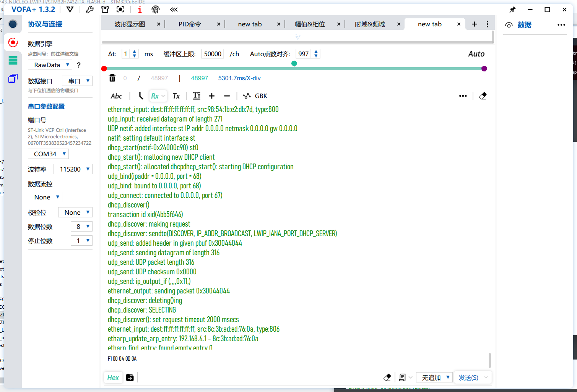577x392 pixels.
Task: Toggle Hex mode in the send area
Action: [113, 377]
